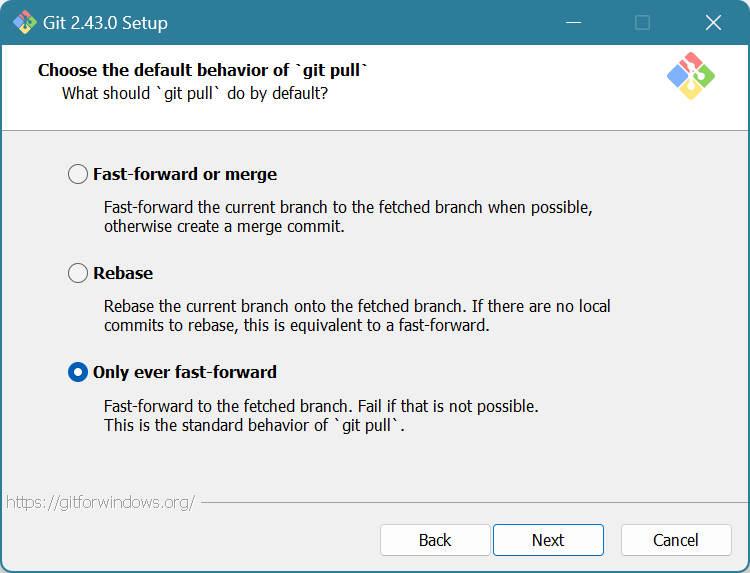The height and width of the screenshot is (573, 750).
Task: Click the 'standard behavior of git pull' description
Action: (x=254, y=425)
